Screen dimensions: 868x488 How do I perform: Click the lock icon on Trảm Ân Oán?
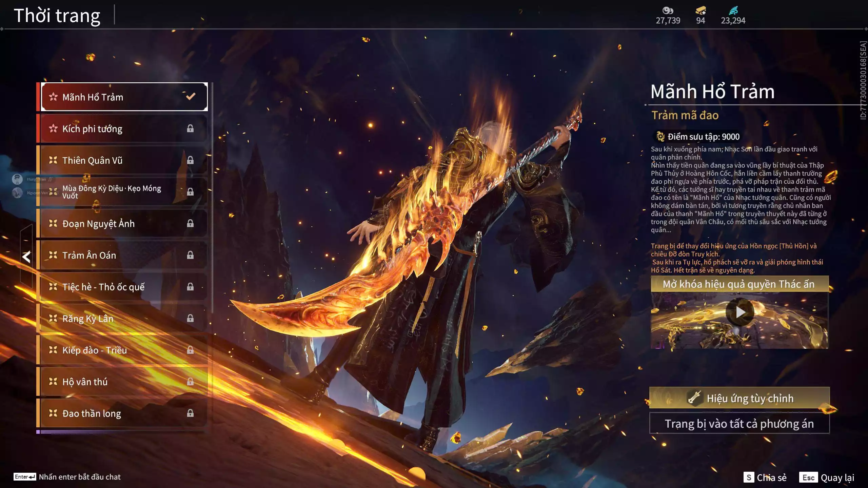[190, 255]
